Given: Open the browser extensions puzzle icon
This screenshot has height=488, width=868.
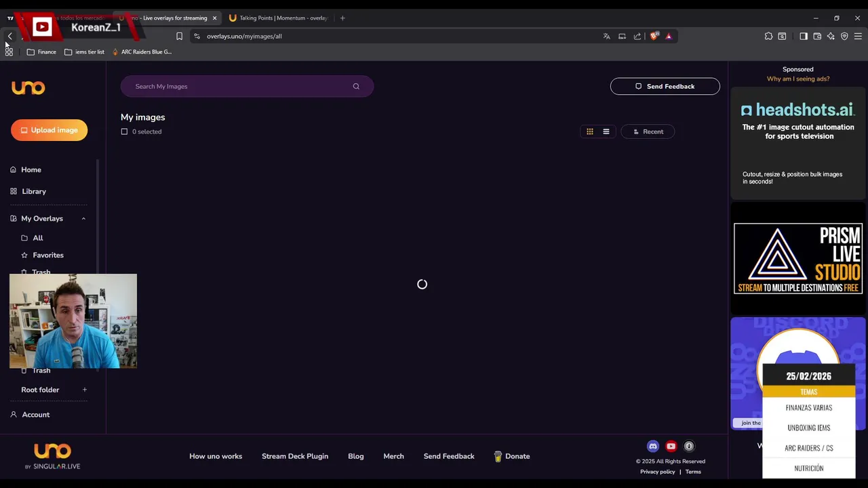Looking at the screenshot, I should pyautogui.click(x=768, y=36).
